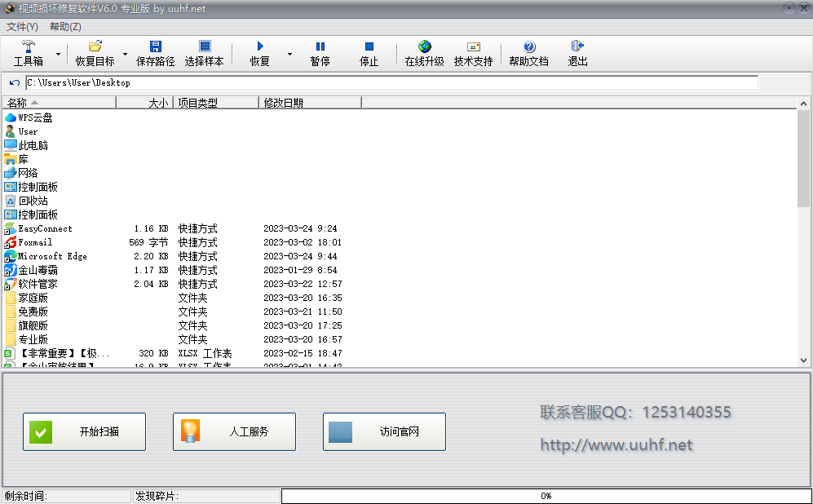Viewport: 813px width, 504px height.
Task: Click the 320 KB size cell
Action: 153,353
